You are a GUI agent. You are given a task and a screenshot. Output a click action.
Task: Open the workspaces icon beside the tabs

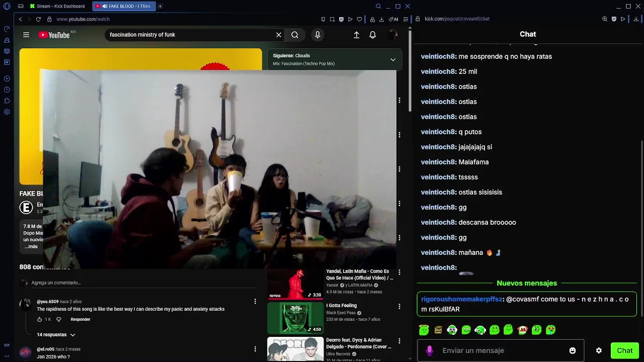[21, 6]
